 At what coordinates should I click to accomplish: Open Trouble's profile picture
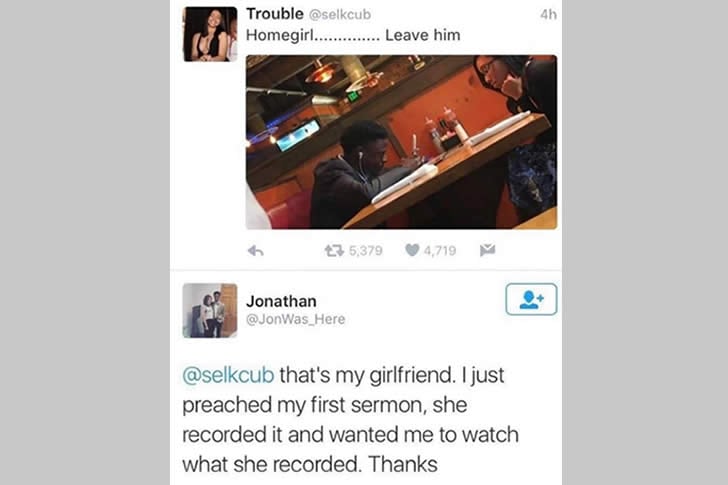point(210,34)
